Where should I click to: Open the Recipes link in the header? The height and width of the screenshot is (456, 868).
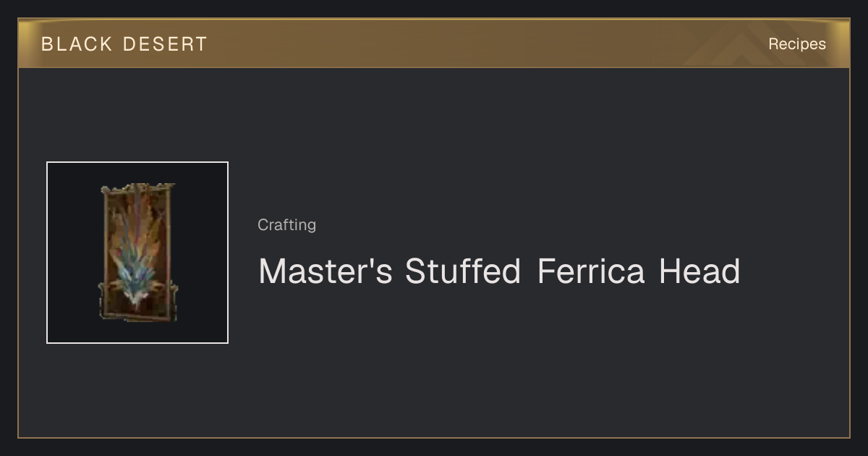click(x=796, y=44)
